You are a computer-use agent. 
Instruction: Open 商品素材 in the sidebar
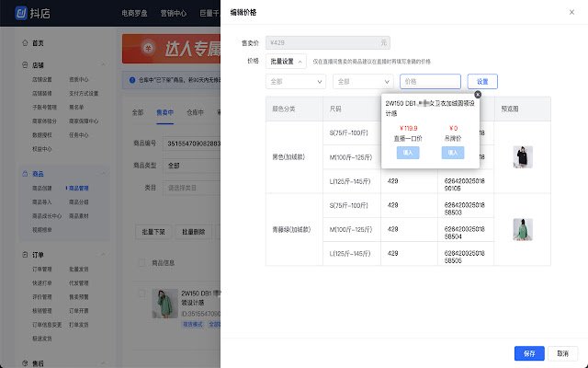coord(78,216)
